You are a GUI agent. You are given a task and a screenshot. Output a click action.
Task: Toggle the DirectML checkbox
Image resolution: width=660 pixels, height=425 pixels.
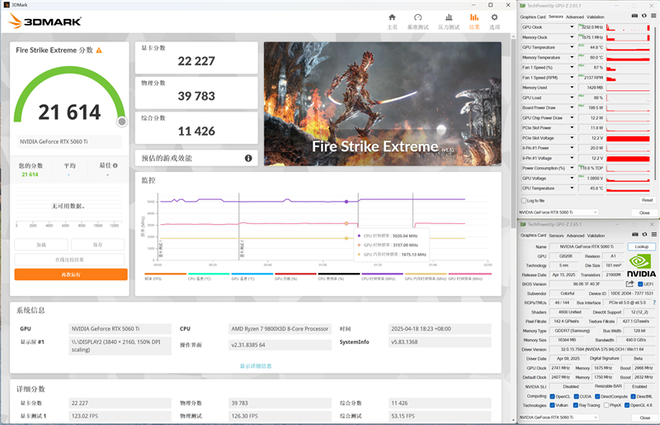click(x=633, y=396)
